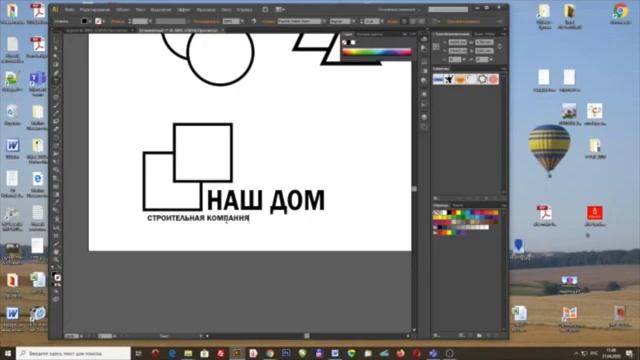Align paragraph text left
This screenshot has height=360, width=640.
point(404,21)
